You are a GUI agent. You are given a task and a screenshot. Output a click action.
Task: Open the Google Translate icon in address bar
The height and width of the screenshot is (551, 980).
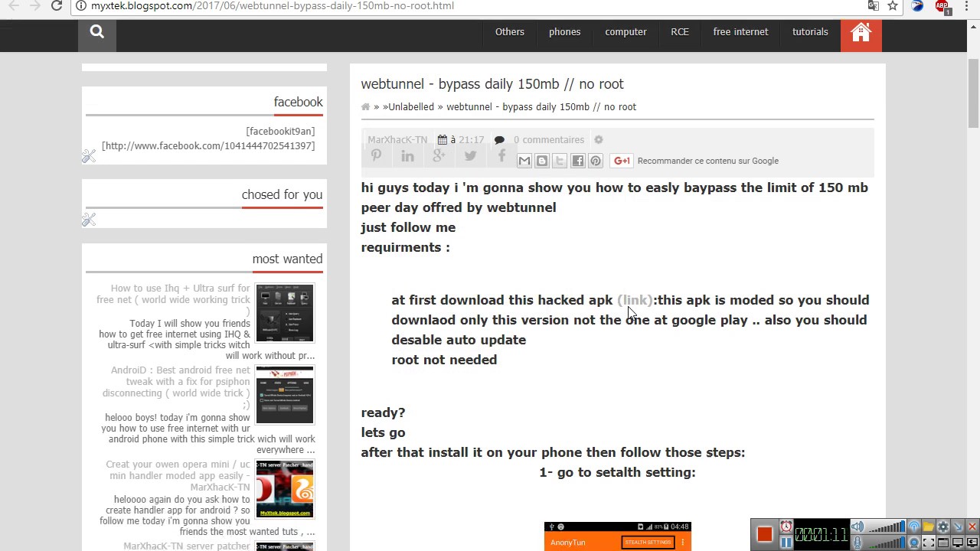click(x=874, y=5)
